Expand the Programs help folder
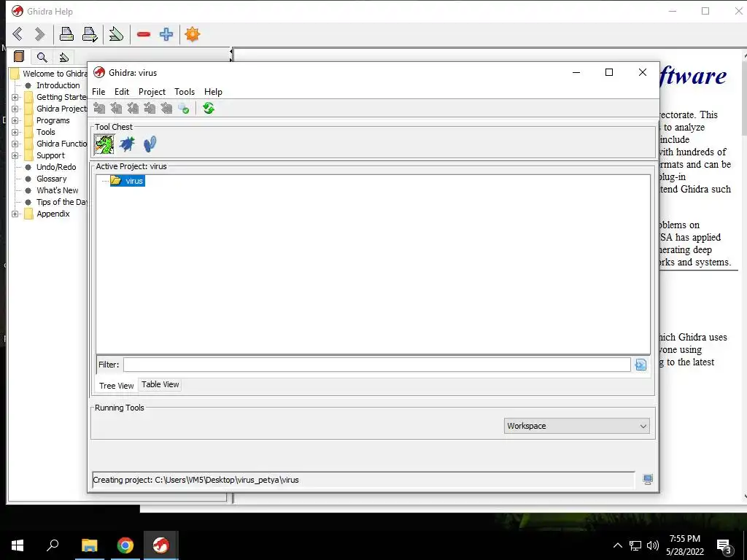 pyautogui.click(x=15, y=120)
